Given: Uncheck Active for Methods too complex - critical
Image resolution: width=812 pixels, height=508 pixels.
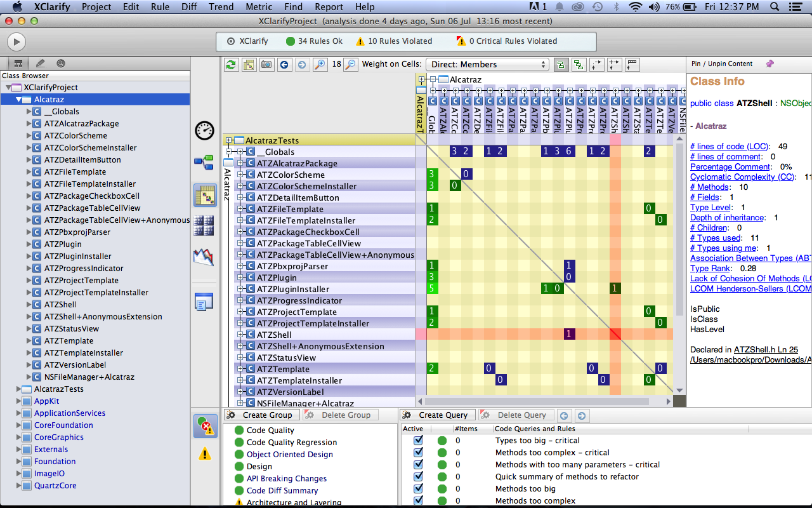Looking at the screenshot, I should (418, 452).
